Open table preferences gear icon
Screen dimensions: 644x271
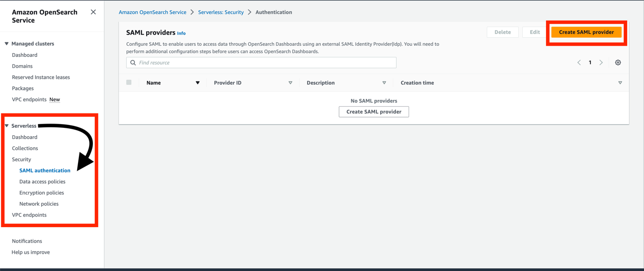tap(618, 63)
